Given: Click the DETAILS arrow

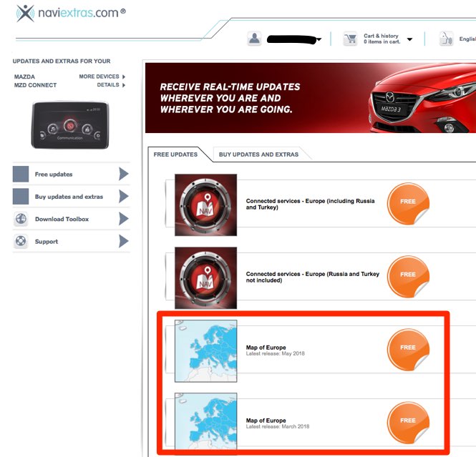Looking at the screenshot, I should (x=124, y=85).
